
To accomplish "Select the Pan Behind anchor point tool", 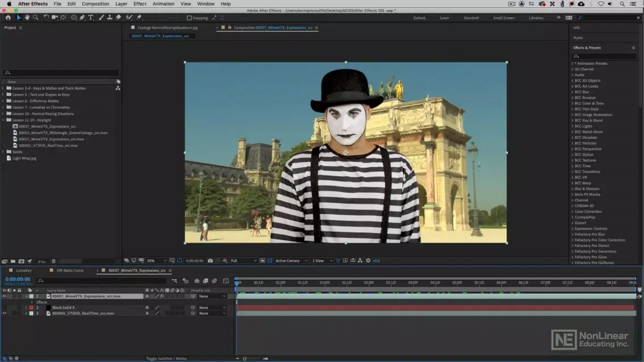I will tap(63, 18).
